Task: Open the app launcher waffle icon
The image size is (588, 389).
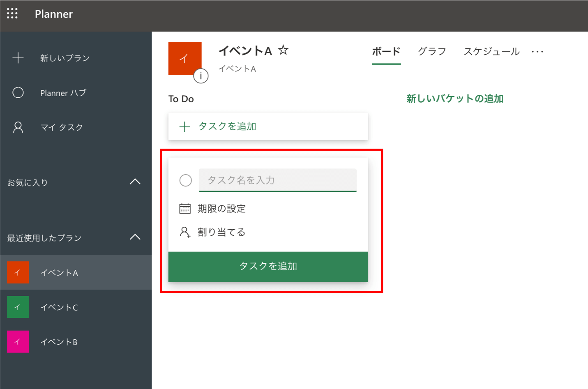Action: pyautogui.click(x=12, y=14)
